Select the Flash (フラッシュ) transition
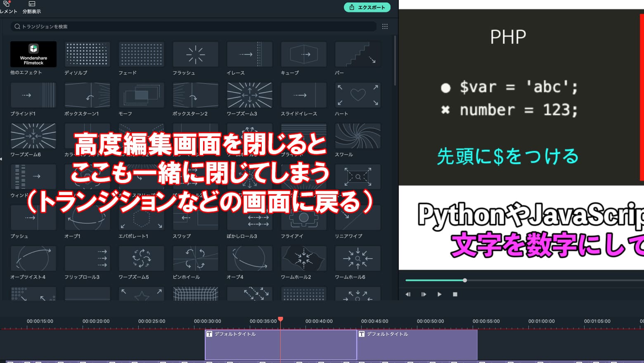This screenshot has width=644, height=363. click(x=196, y=54)
